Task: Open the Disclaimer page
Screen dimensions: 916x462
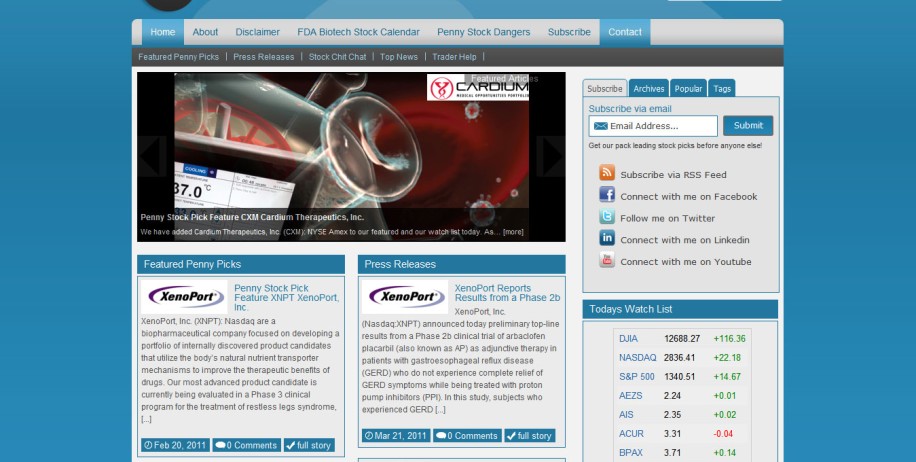Action: pyautogui.click(x=258, y=32)
